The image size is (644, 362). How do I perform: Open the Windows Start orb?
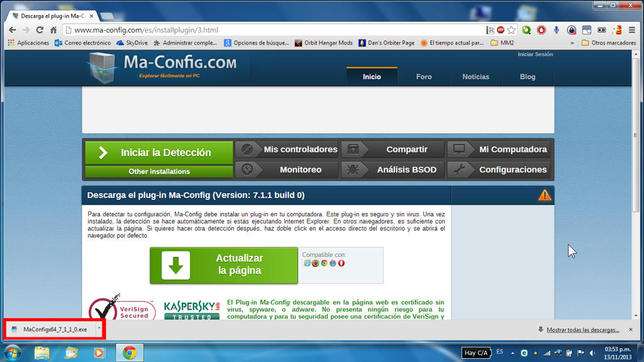13,353
